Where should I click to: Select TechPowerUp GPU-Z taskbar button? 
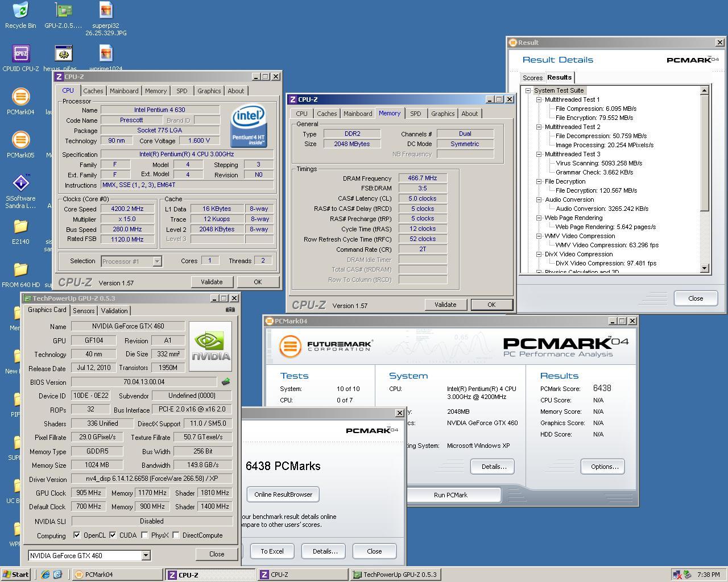[x=395, y=575]
